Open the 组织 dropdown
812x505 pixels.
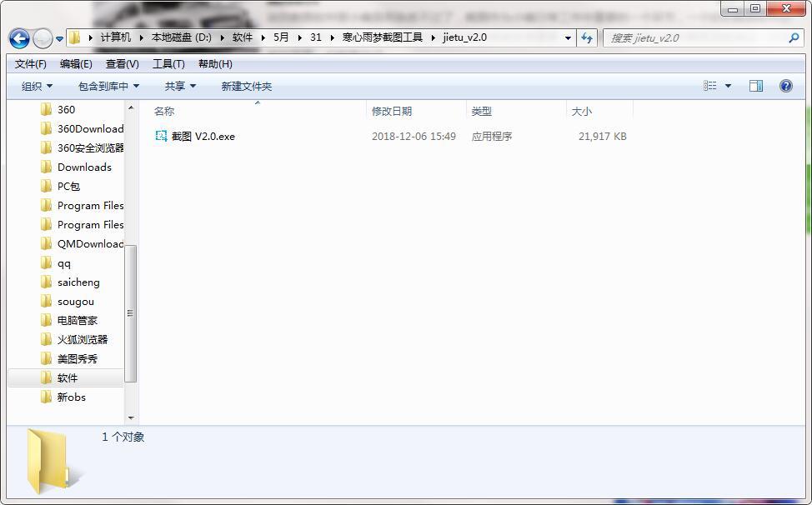[37, 86]
